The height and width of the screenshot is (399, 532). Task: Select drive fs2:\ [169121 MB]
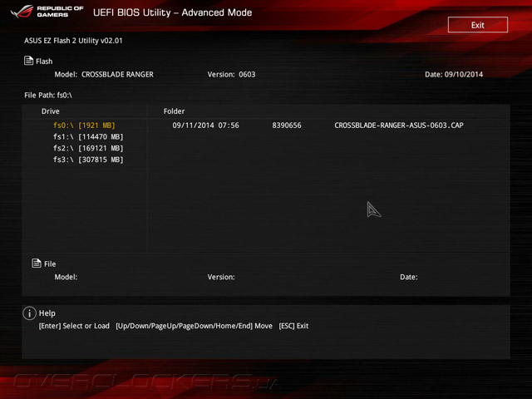[88, 148]
